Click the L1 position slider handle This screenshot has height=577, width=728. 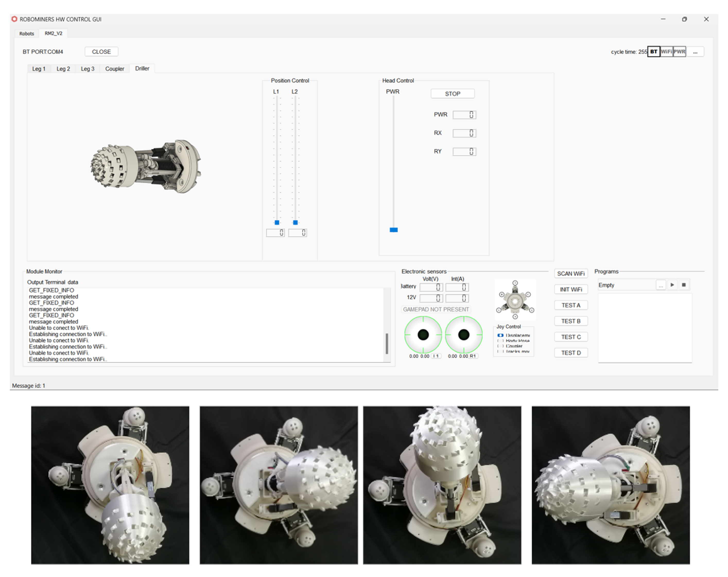tap(277, 222)
